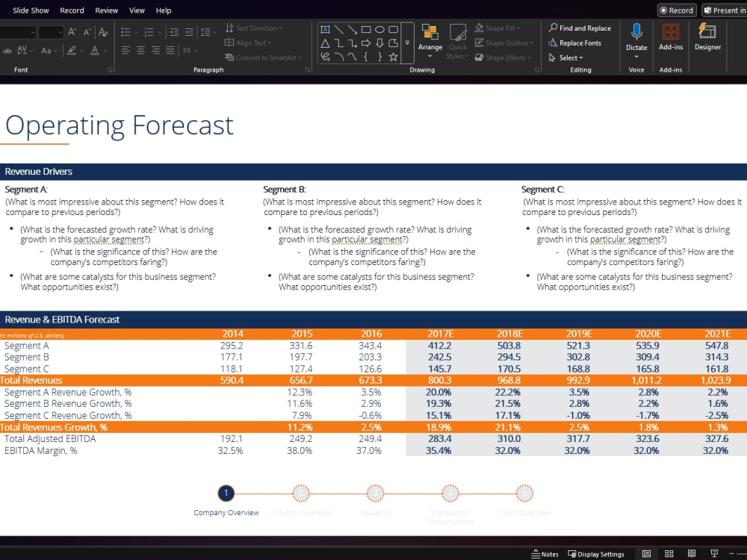Screen dimensions: 747x560
Task: Open Align Text menu
Action: click(x=248, y=43)
